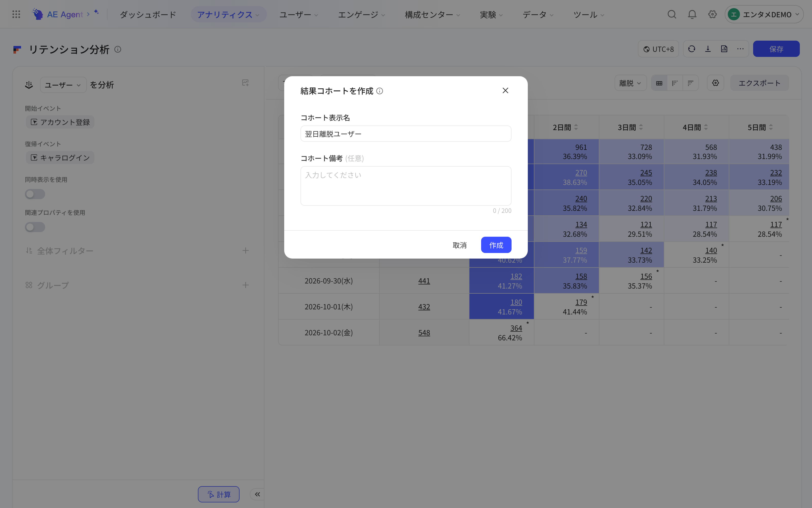The width and height of the screenshot is (812, 508).
Task: Open table settings gear near エクスポート
Action: (715, 83)
